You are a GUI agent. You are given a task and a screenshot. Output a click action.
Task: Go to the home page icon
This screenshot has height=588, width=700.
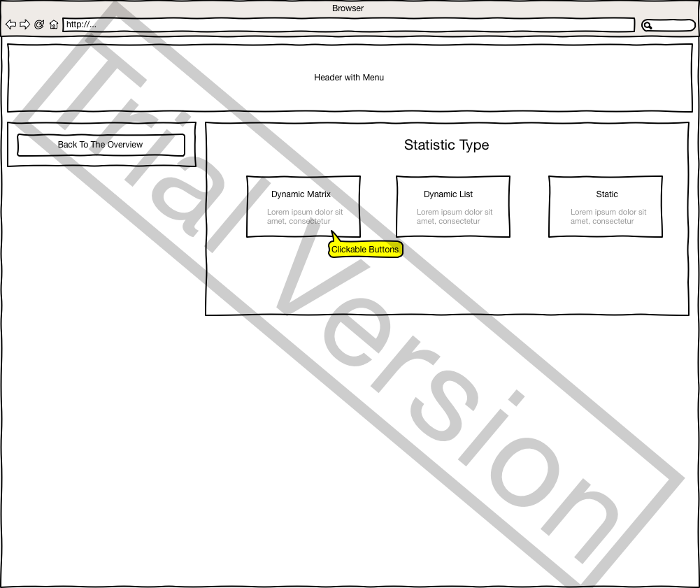pyautogui.click(x=54, y=24)
